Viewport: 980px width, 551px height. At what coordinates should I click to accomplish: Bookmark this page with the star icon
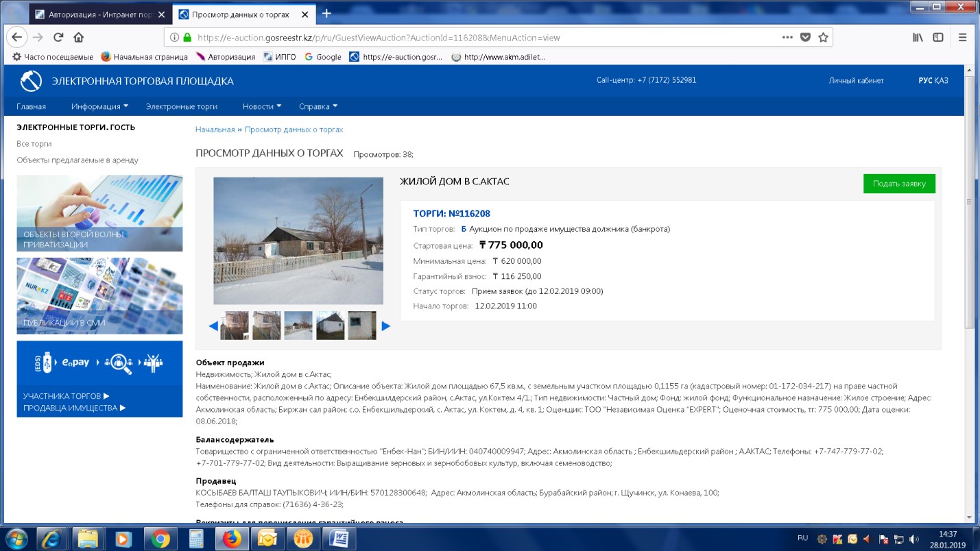[x=823, y=38]
